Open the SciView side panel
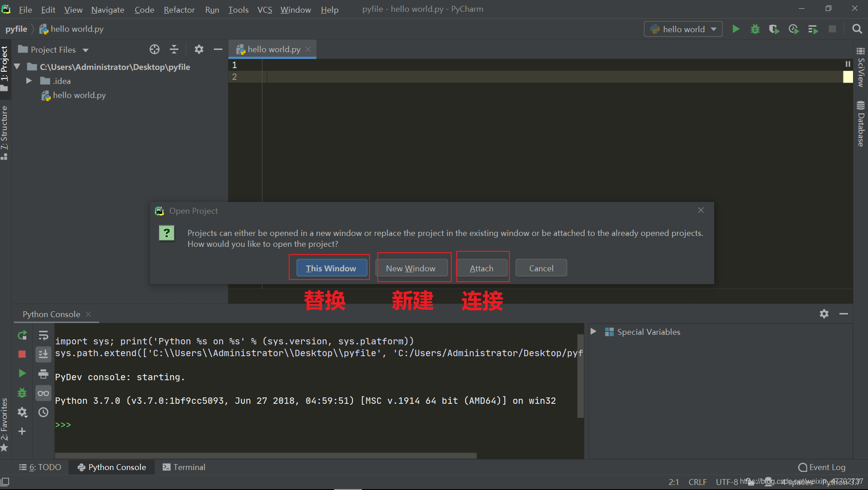 coord(861,67)
